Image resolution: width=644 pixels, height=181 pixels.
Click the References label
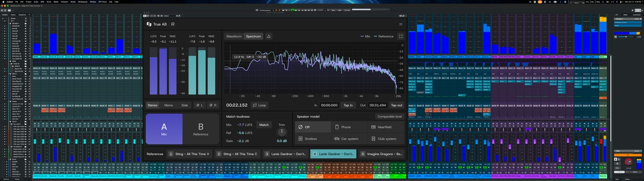pyautogui.click(x=155, y=154)
